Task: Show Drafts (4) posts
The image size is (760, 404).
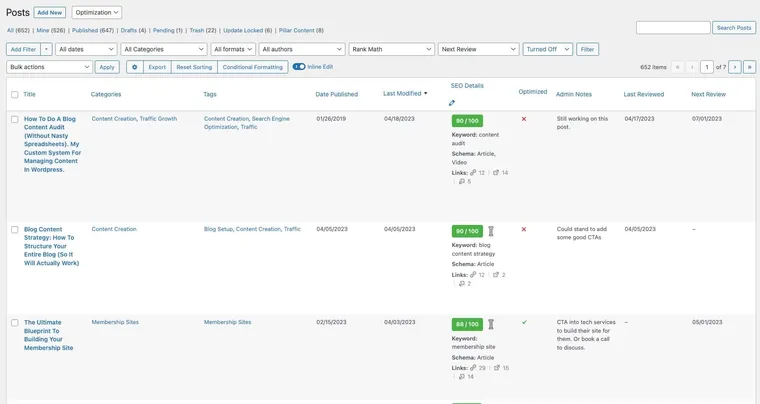Action: (x=133, y=30)
